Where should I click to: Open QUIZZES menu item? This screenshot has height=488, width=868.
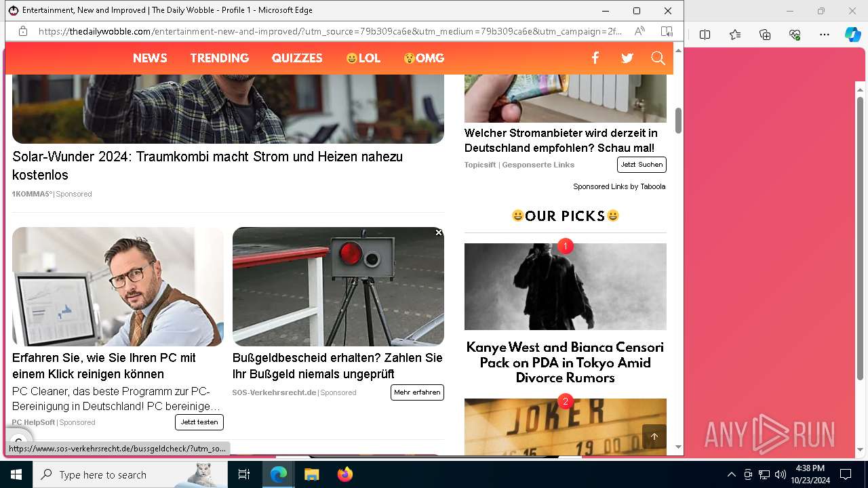pos(297,58)
